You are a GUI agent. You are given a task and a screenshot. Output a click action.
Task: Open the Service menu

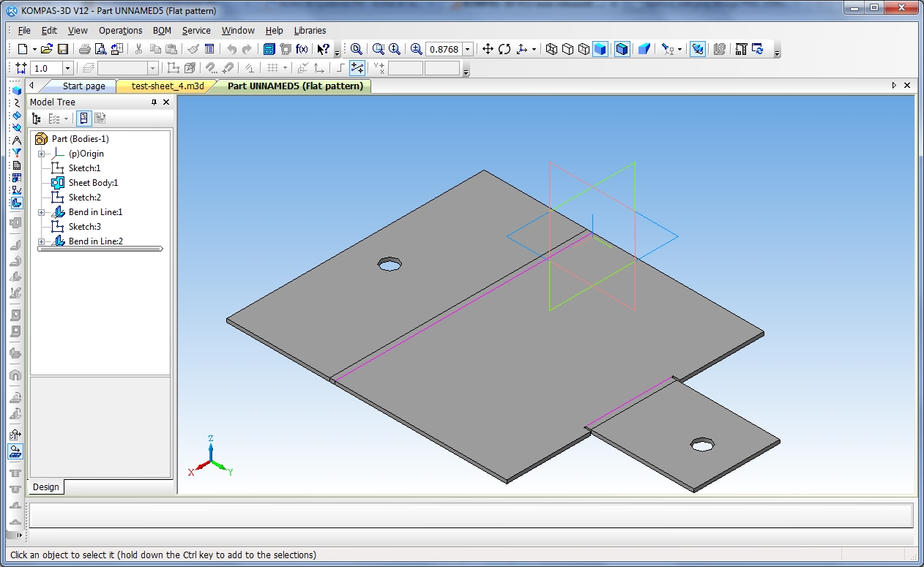[x=196, y=31]
